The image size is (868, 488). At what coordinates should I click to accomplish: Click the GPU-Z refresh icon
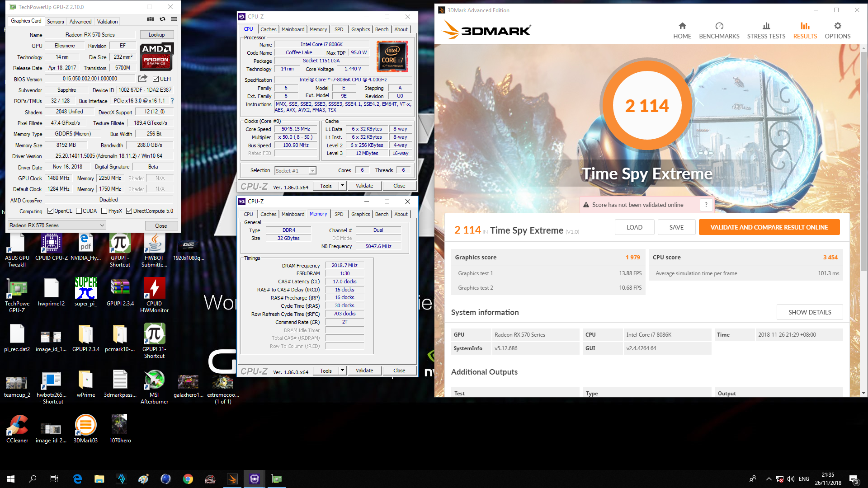[x=162, y=19]
